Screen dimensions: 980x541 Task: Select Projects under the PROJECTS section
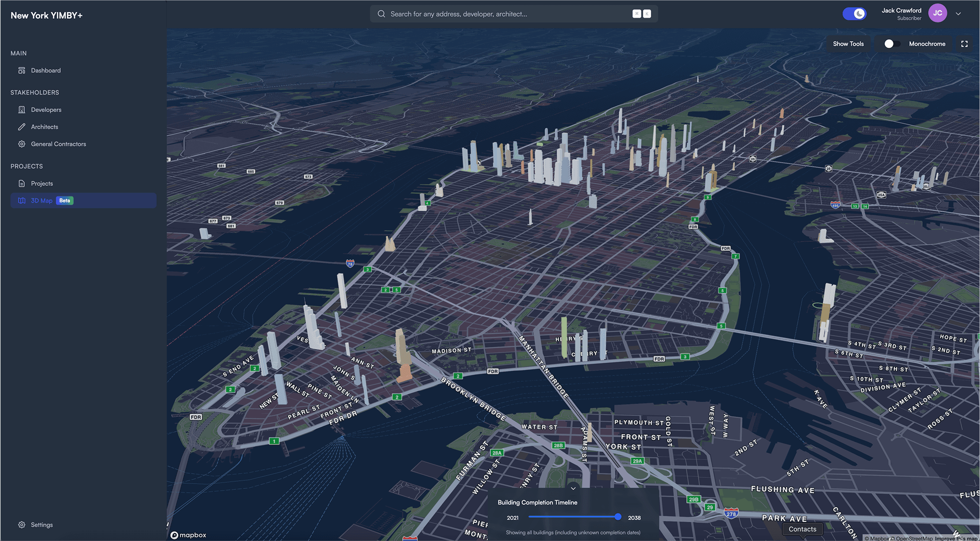coord(43,183)
